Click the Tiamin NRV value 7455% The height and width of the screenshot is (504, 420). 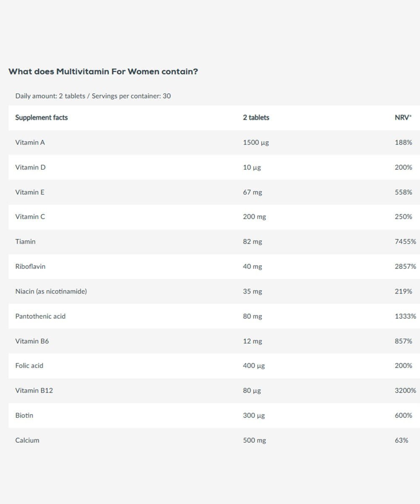click(x=405, y=241)
